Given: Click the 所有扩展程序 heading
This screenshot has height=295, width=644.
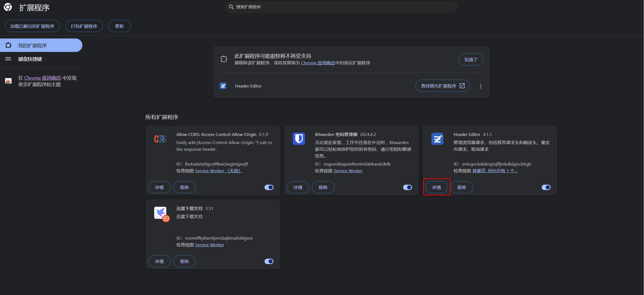Looking at the screenshot, I should coord(162,117).
